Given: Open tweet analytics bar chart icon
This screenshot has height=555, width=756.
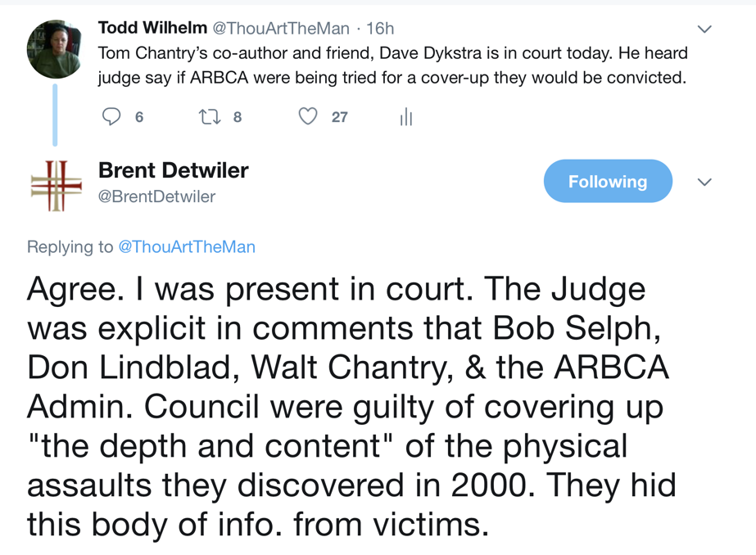Looking at the screenshot, I should click(405, 118).
